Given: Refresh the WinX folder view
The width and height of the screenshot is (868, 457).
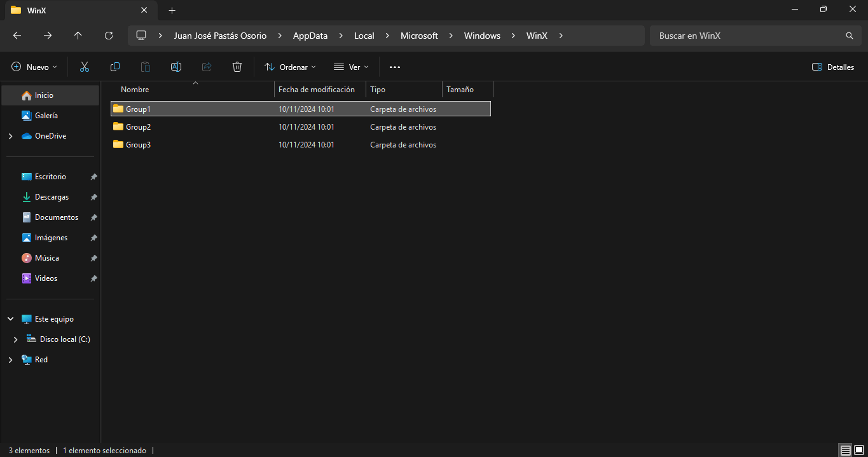Looking at the screenshot, I should coord(109,36).
